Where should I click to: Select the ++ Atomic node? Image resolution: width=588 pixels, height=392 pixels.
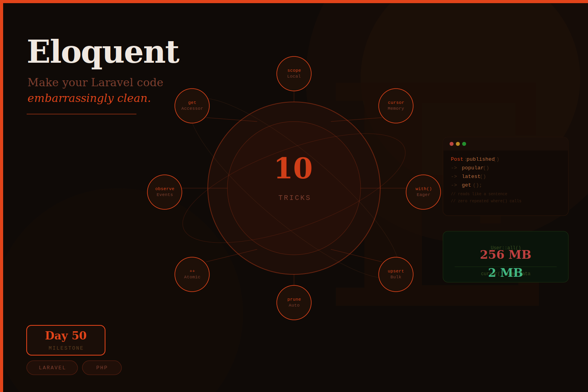192,274
